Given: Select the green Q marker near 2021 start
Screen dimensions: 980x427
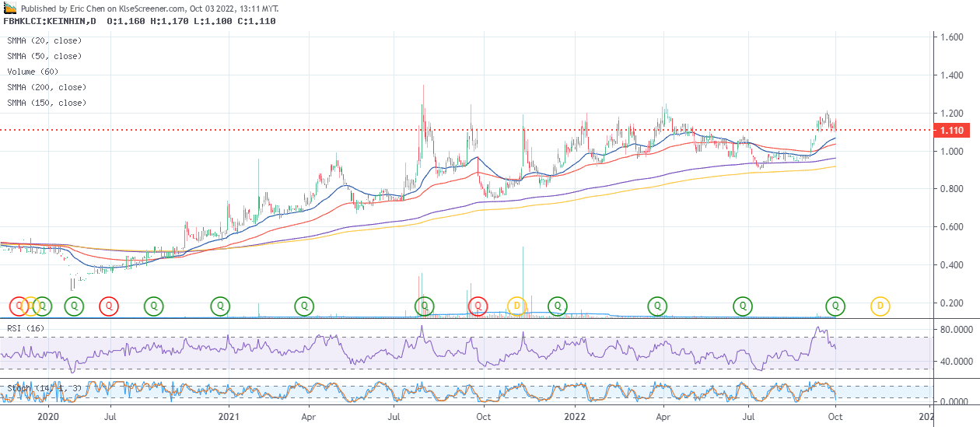Looking at the screenshot, I should pos(221,306).
